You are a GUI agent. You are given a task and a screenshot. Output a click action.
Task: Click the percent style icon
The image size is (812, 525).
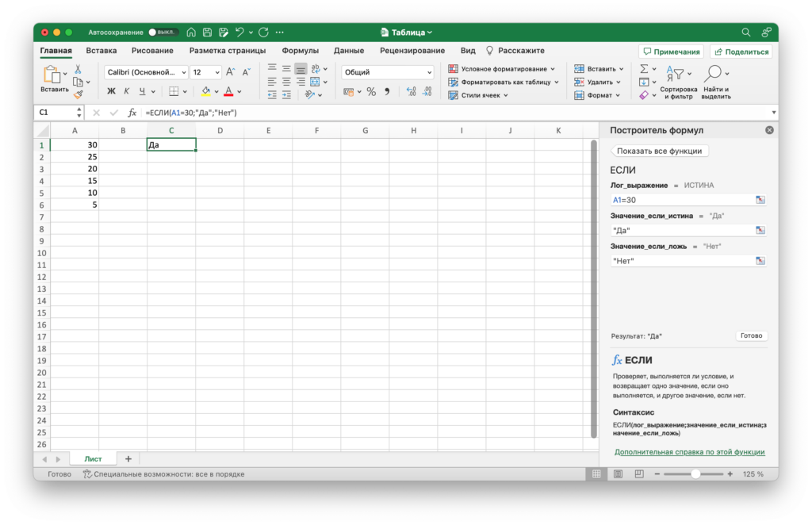[x=371, y=92]
